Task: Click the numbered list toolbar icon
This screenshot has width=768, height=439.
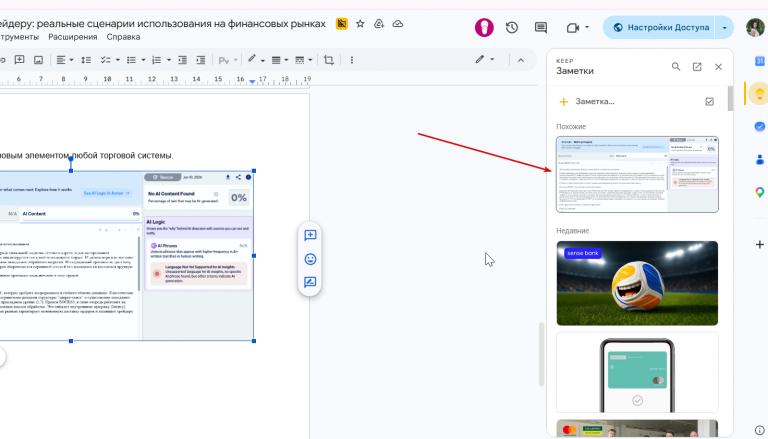Action: point(157,60)
